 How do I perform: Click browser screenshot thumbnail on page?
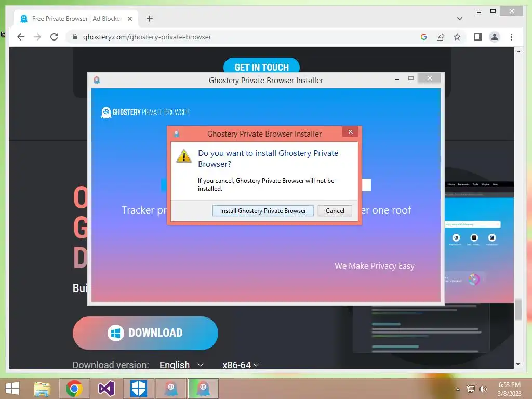(x=479, y=242)
